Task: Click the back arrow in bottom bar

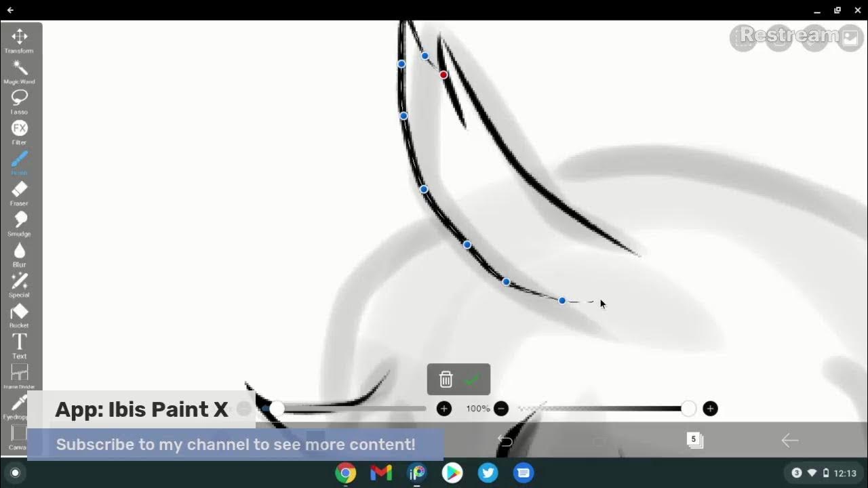Action: point(790,441)
